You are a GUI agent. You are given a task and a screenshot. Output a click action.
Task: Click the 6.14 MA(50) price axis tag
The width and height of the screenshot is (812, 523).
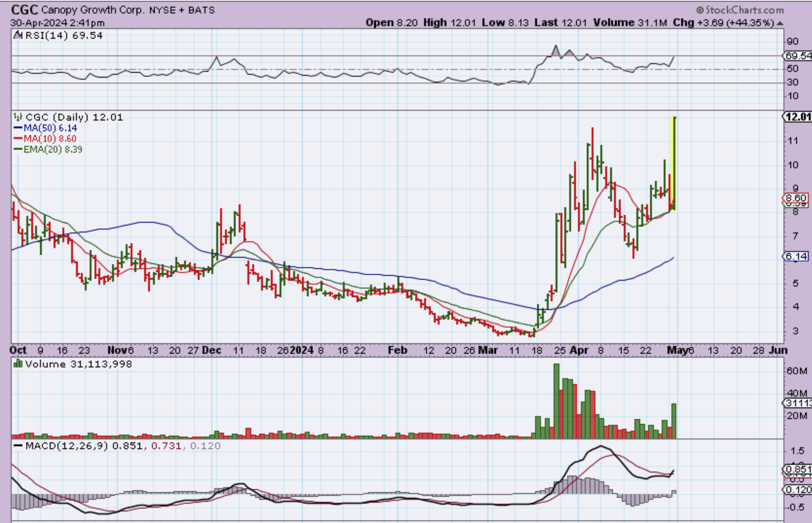796,256
